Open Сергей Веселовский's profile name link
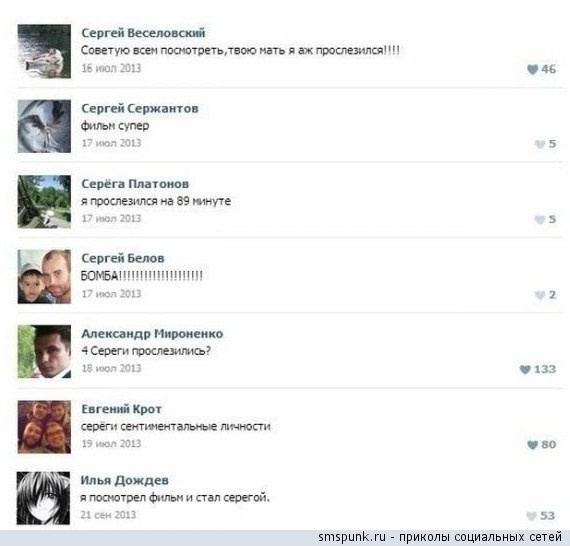Viewport: 570px width, 546px height. [143, 33]
